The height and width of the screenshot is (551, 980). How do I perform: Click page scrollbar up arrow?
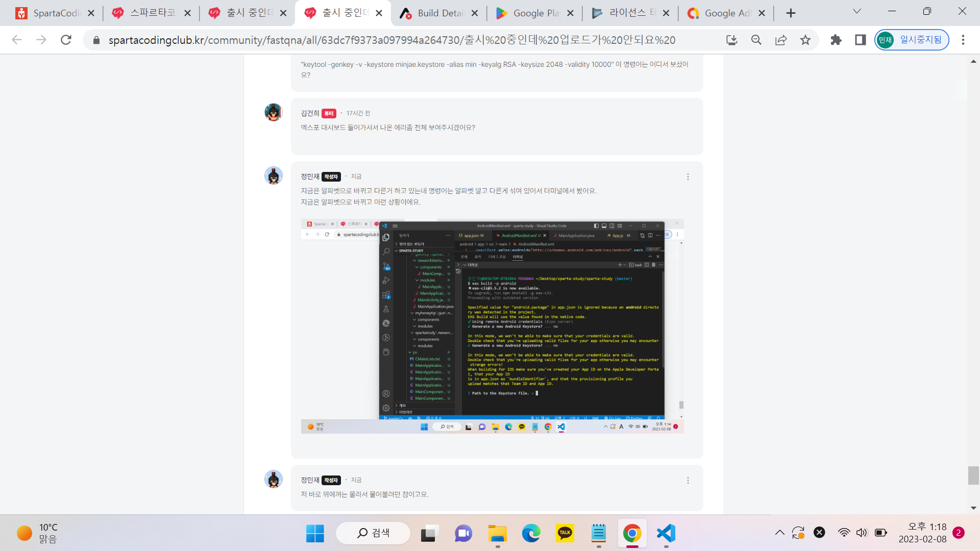[x=973, y=62]
